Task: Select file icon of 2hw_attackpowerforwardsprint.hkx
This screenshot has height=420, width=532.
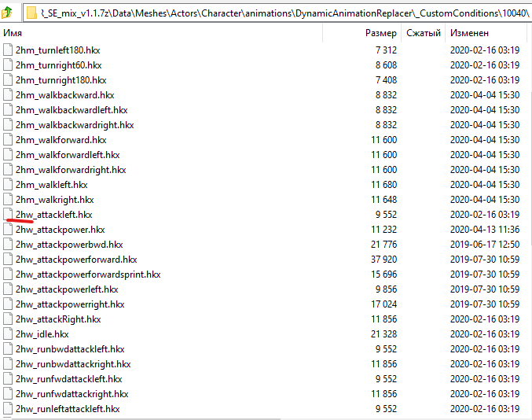Action: click(8, 274)
